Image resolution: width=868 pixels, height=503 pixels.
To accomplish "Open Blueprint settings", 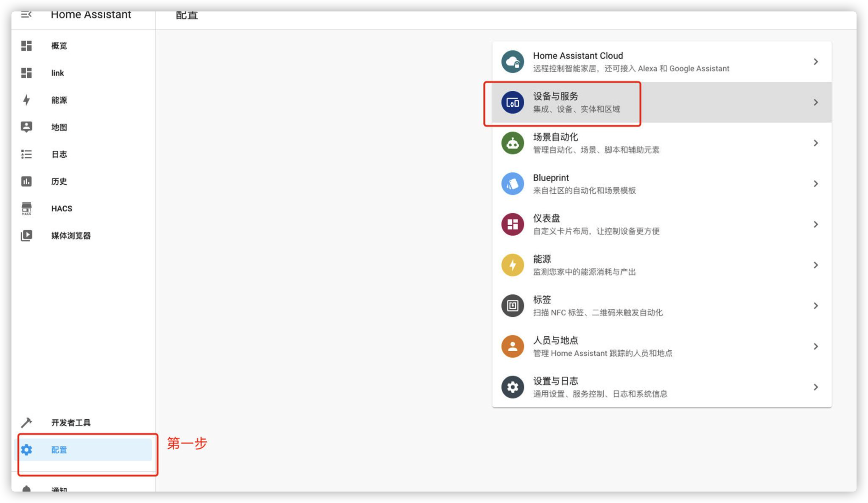I will click(662, 183).
